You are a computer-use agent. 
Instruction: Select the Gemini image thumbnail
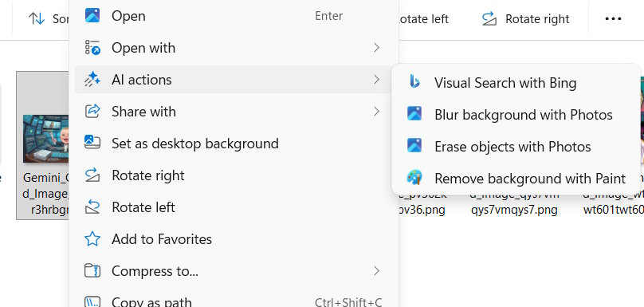(x=45, y=139)
